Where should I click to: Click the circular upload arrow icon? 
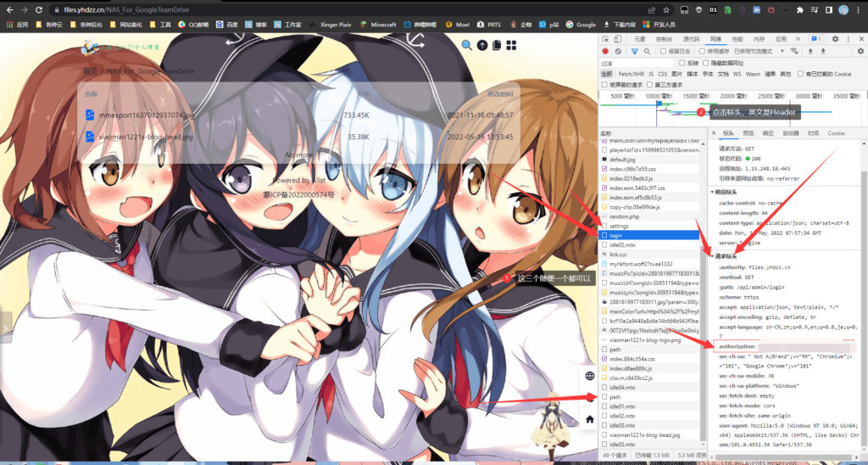(482, 45)
